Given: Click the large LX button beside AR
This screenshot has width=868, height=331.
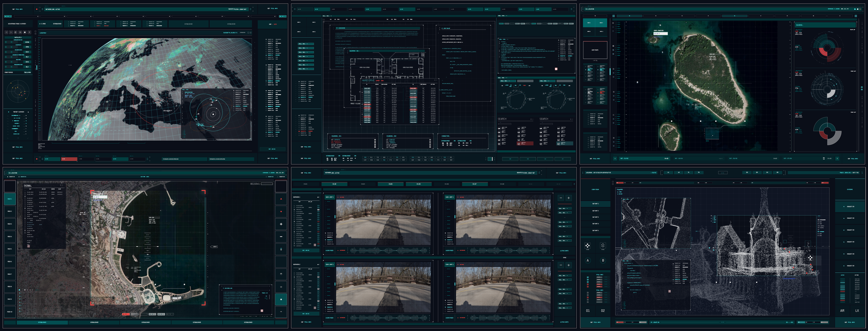Looking at the screenshot, I should coord(857,310).
